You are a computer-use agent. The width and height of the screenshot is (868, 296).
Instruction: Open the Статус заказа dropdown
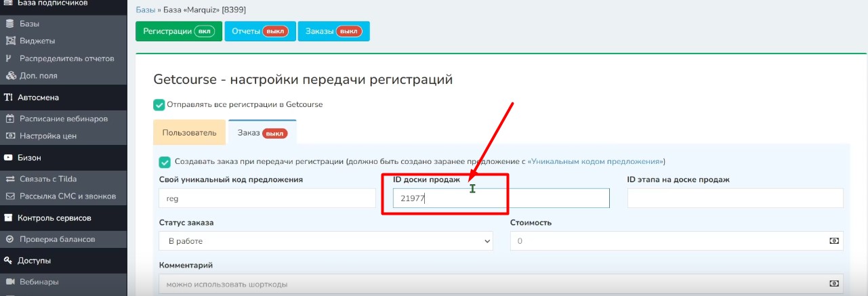(325, 241)
